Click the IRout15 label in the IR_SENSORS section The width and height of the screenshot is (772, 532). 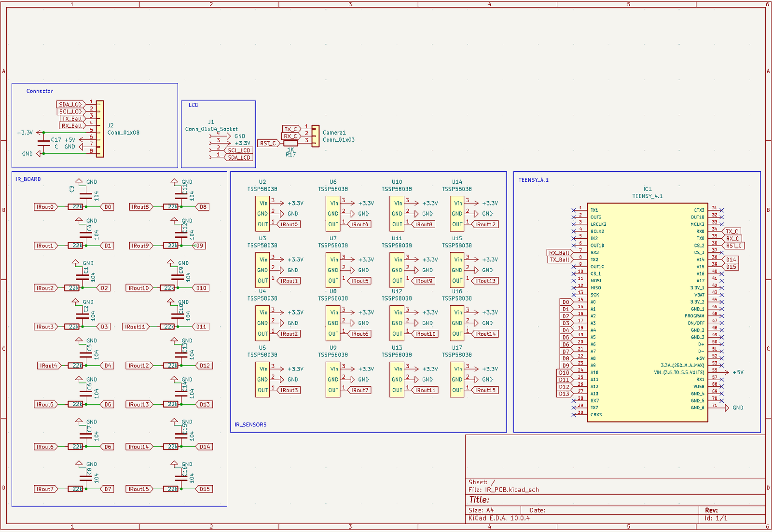[x=485, y=390]
